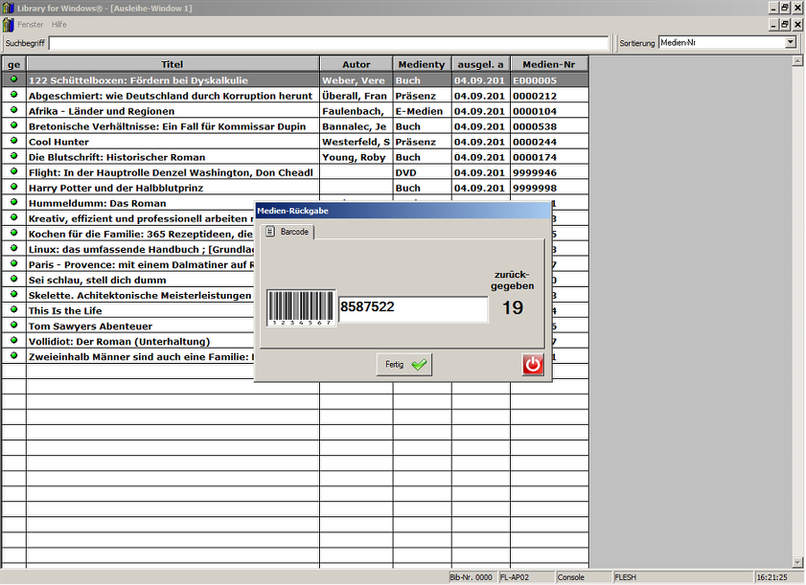Click the application icon in the title bar
Viewport: 806px width, 585px height.
8,8
